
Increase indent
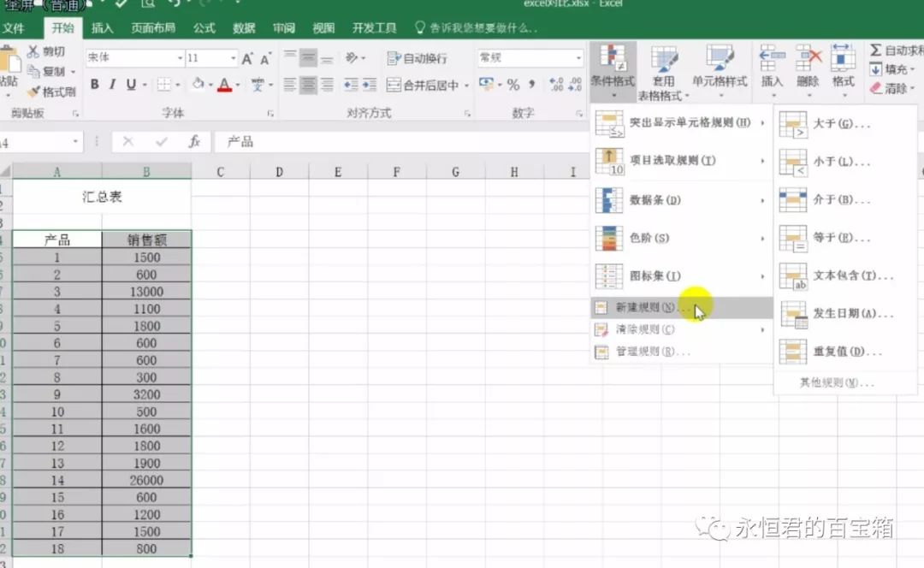[370, 85]
